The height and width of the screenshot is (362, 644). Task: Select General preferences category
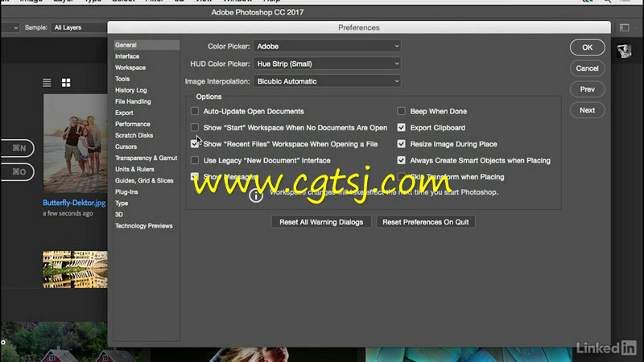click(147, 45)
